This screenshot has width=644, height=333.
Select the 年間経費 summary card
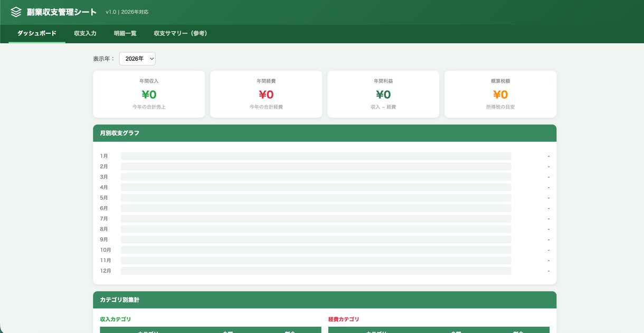coord(266,94)
